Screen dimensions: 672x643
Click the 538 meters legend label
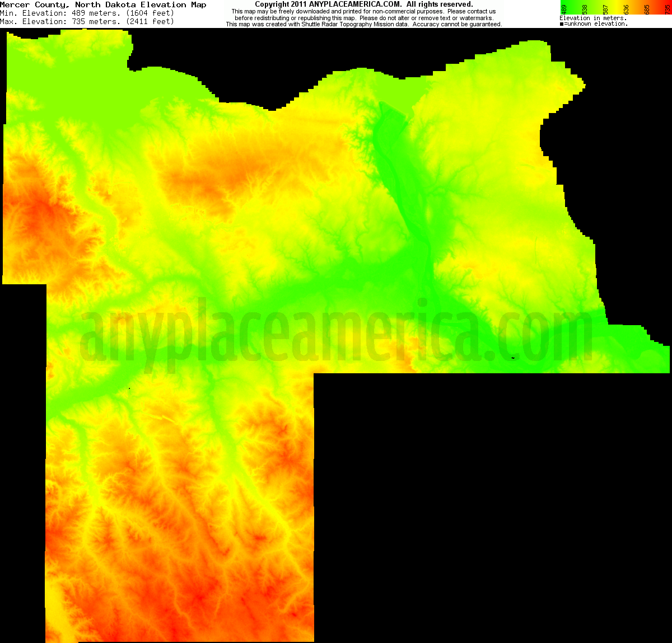584,9
